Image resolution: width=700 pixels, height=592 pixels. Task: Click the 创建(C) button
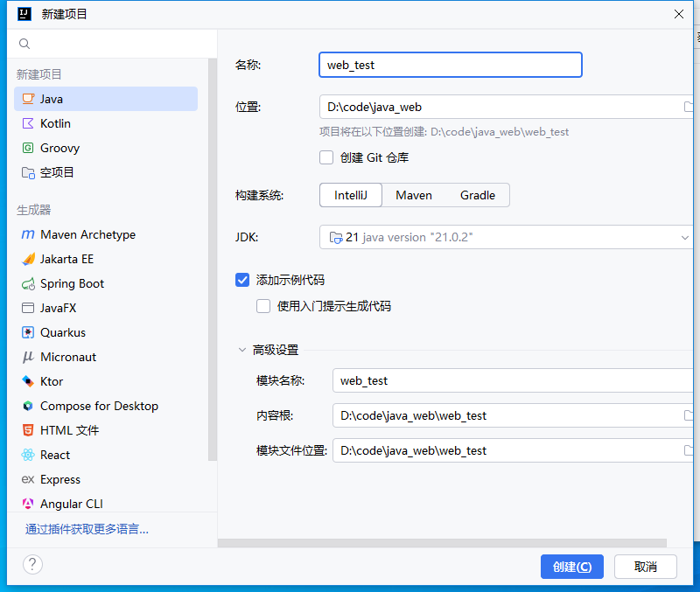[x=572, y=567]
